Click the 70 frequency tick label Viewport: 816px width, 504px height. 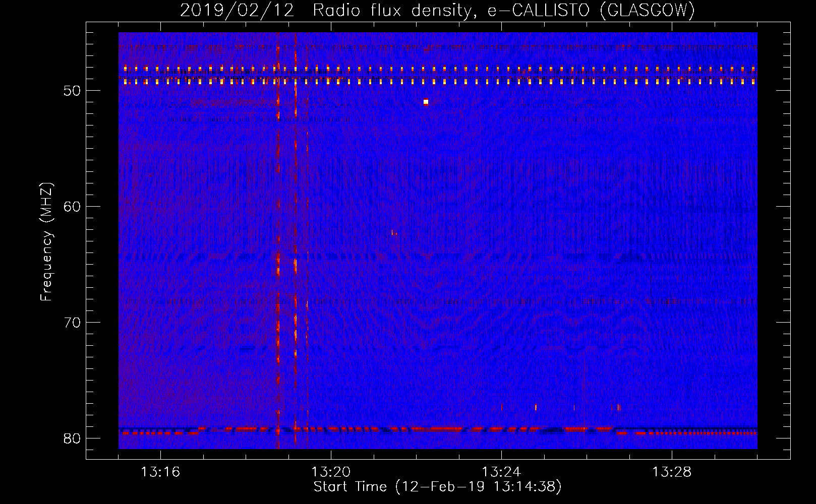tap(72, 323)
